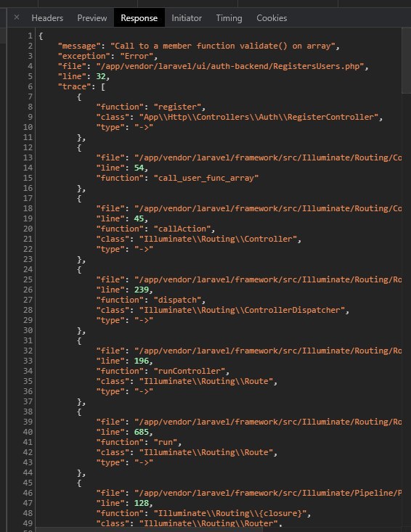Click the line value 239
The image size is (411, 532).
[x=142, y=290]
